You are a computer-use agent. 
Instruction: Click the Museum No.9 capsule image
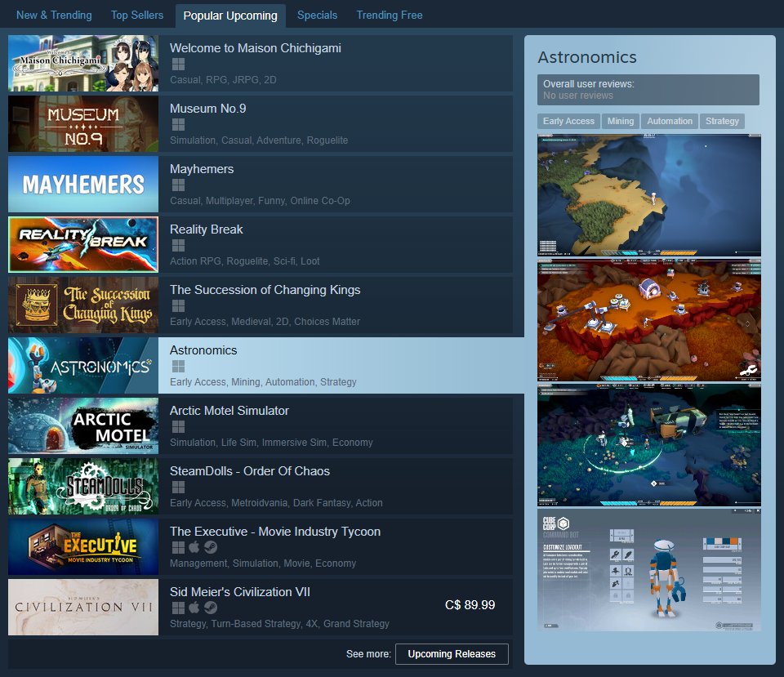tap(83, 124)
